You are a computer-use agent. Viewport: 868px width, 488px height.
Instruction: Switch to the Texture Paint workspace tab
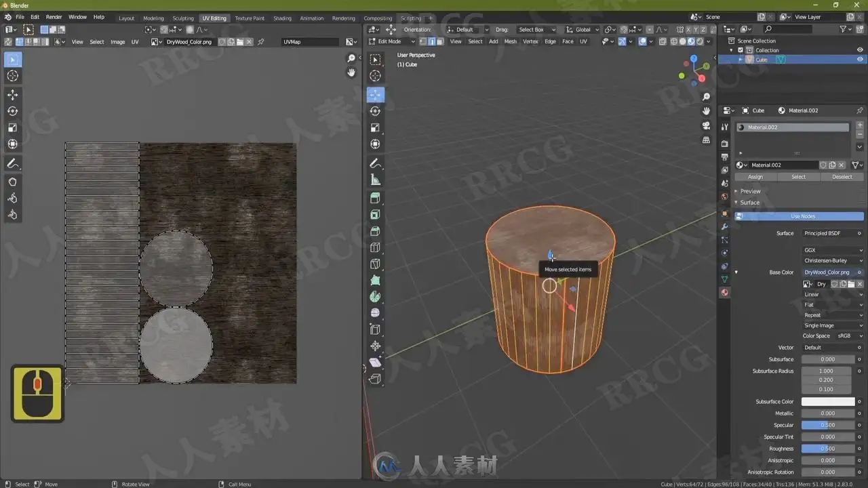250,18
